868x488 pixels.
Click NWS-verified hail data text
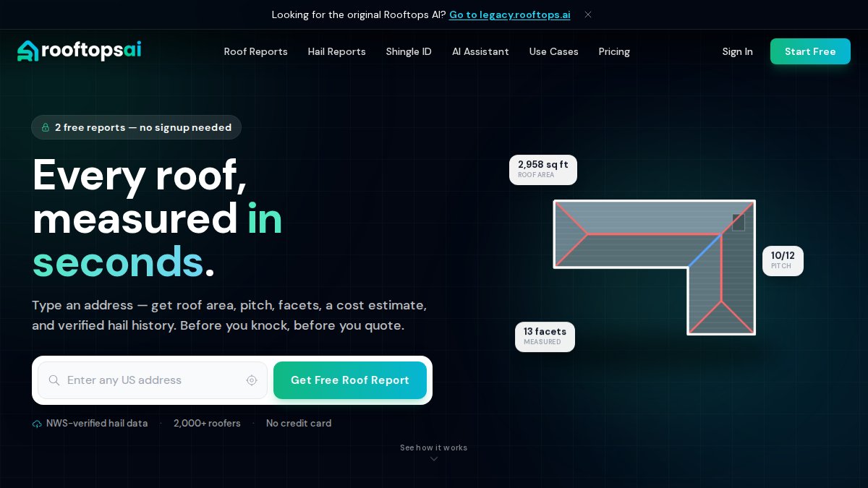pos(97,424)
